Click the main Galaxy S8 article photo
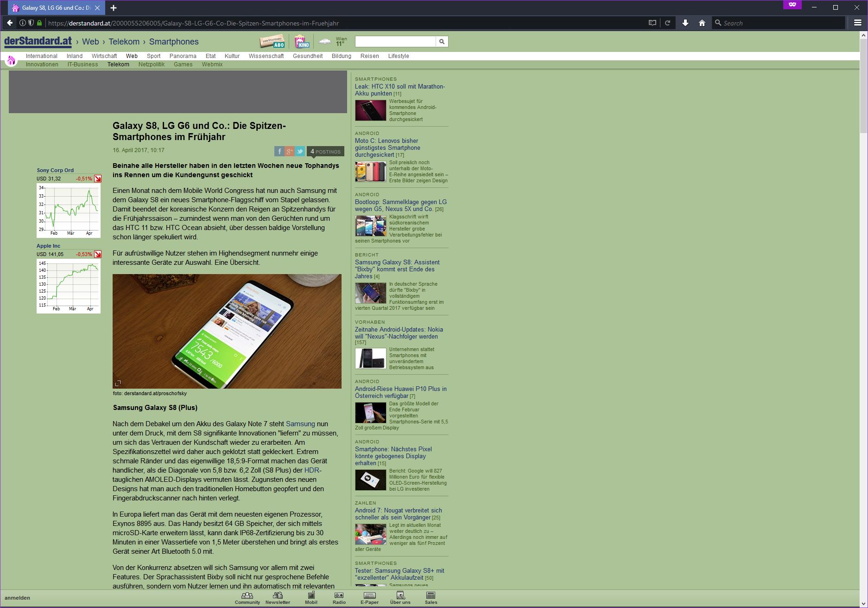868x608 pixels. (227, 331)
